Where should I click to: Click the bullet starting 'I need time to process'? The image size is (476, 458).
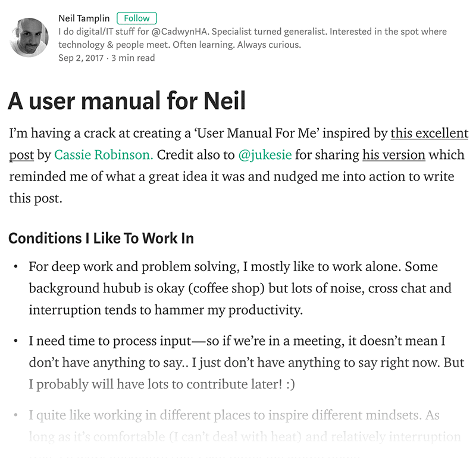click(x=246, y=362)
